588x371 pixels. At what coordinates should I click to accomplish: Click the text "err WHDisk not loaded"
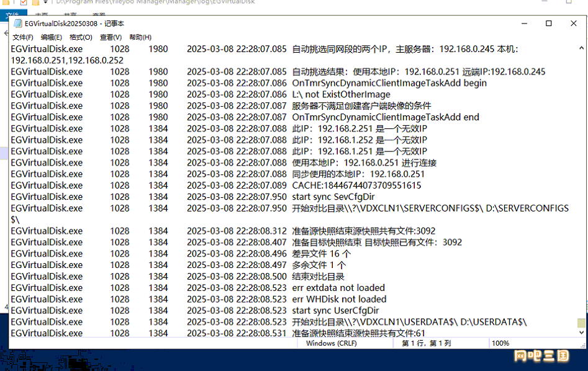tap(340, 299)
